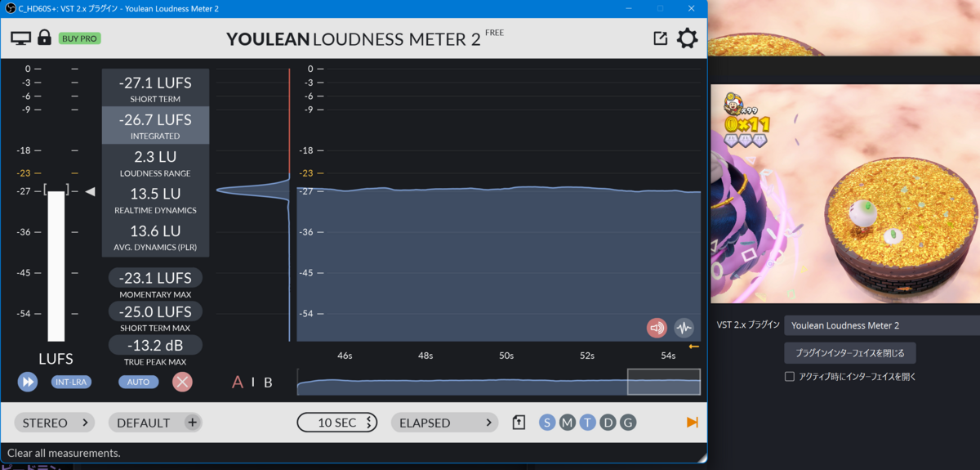Open the DEFAULT preset dropdown

point(144,423)
